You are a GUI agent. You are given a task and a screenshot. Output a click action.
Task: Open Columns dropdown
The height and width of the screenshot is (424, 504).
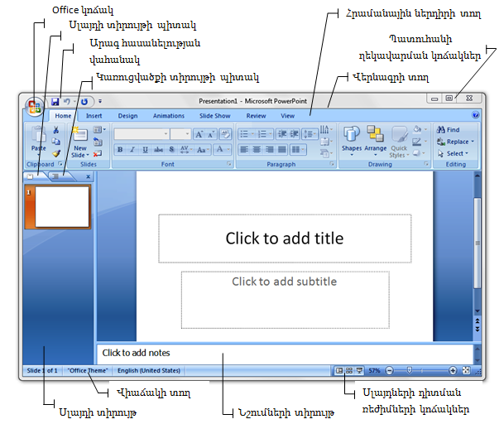coord(298,150)
